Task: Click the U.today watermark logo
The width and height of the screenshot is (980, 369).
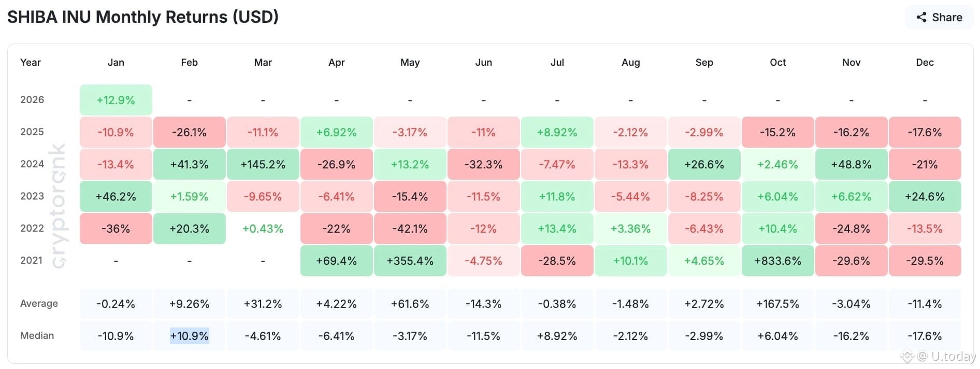Action: (x=939, y=356)
